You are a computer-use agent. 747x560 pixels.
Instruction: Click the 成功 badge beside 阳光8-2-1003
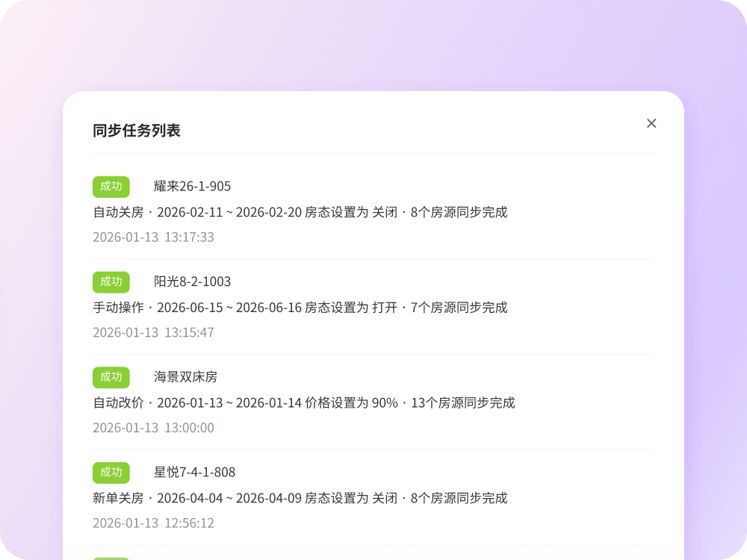[x=111, y=281]
